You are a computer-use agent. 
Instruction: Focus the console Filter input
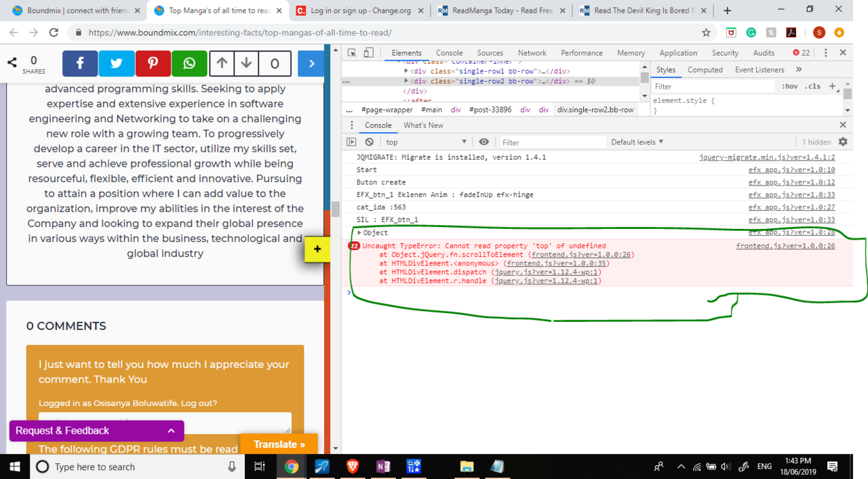(552, 142)
